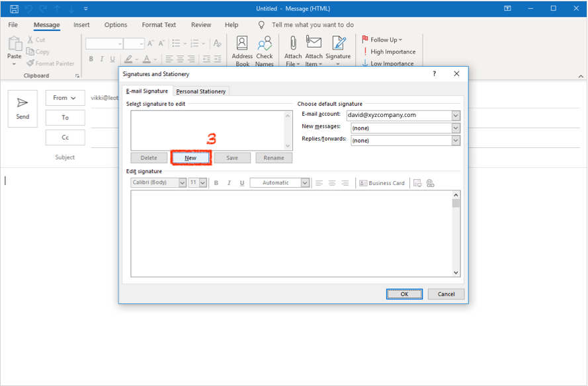Viewport: 588px width, 386px height.
Task: Open the Address Book
Action: 242,52
